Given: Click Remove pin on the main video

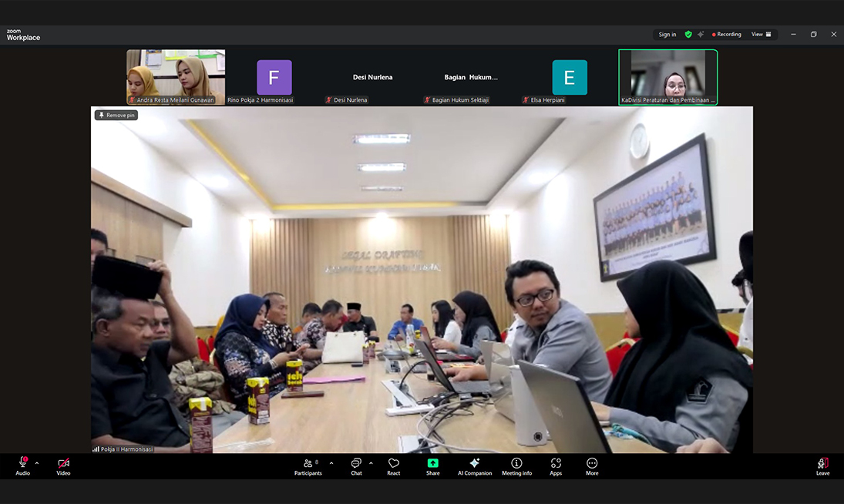Looking at the screenshot, I should [116, 115].
